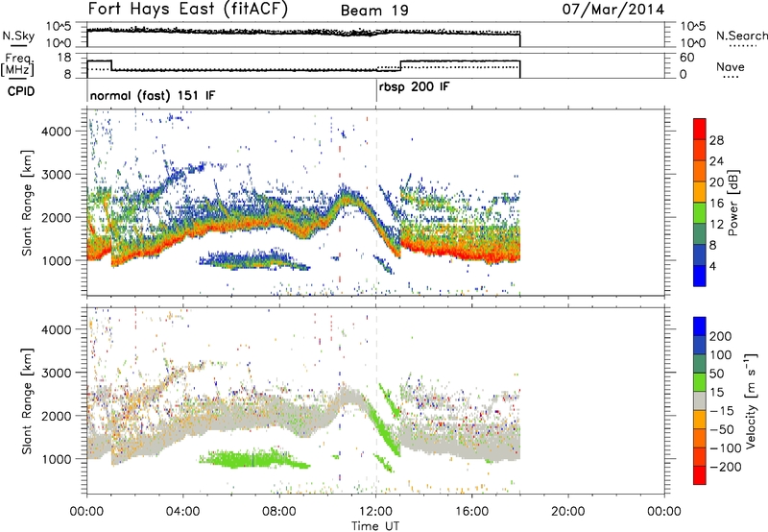Click the gray segment of the velocity colorbar
This screenshot has width=768, height=532.
tap(700, 400)
